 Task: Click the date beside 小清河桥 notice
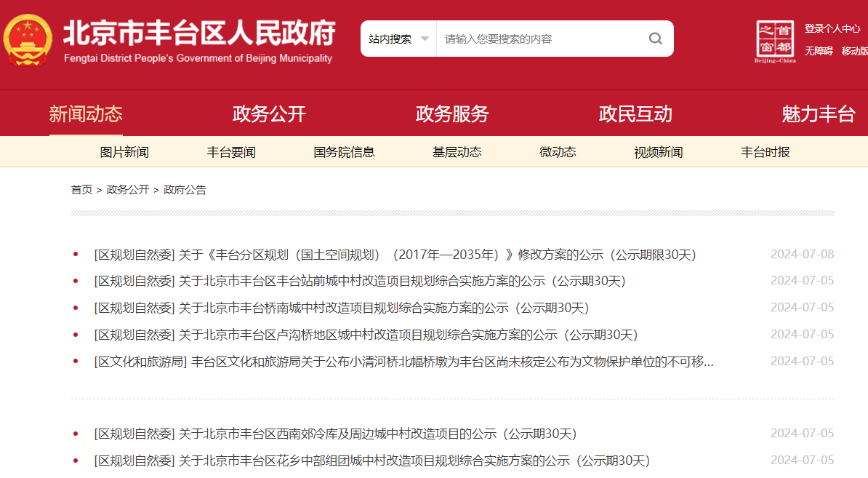(x=802, y=361)
